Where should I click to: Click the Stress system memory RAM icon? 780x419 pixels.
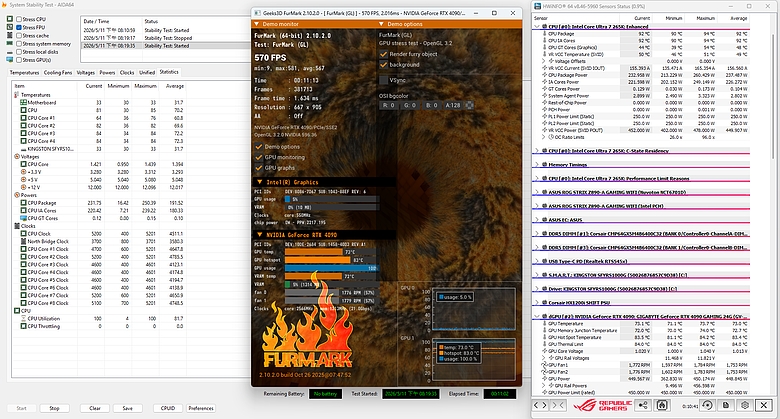(9, 43)
